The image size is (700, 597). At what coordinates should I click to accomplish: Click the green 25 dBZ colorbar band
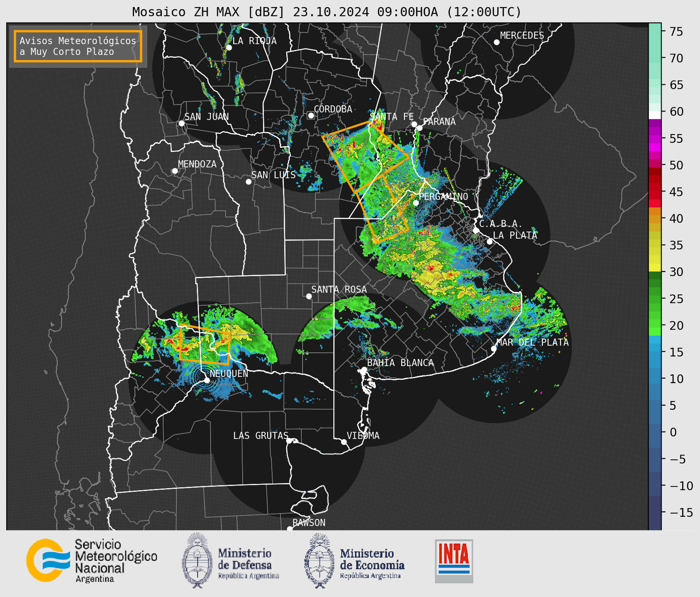[x=655, y=299]
